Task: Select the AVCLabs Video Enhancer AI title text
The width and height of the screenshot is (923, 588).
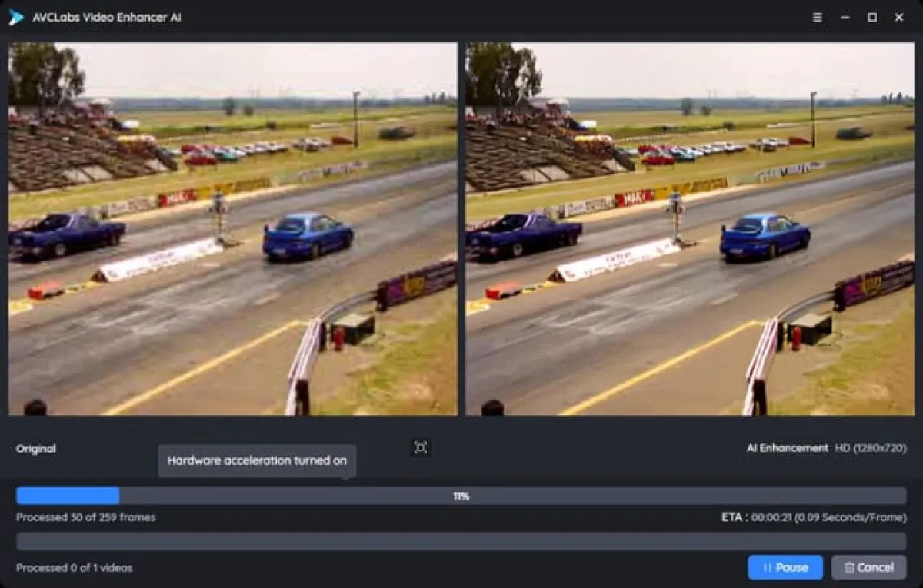Action: coord(105,15)
